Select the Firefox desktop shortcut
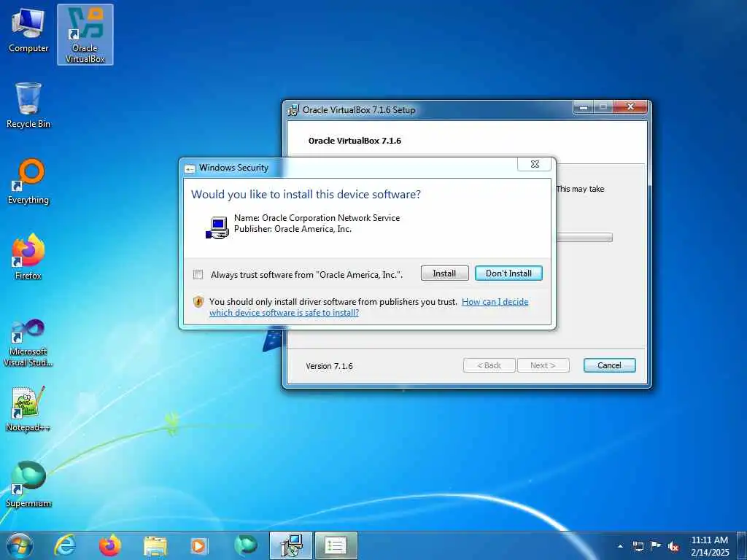This screenshot has width=747, height=560. coord(28,257)
